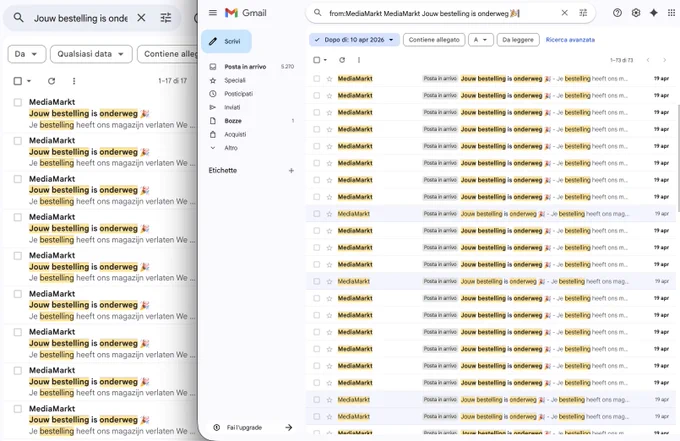Tick the checkbox of the topmost MediaMarkt email, left window

click(x=18, y=102)
